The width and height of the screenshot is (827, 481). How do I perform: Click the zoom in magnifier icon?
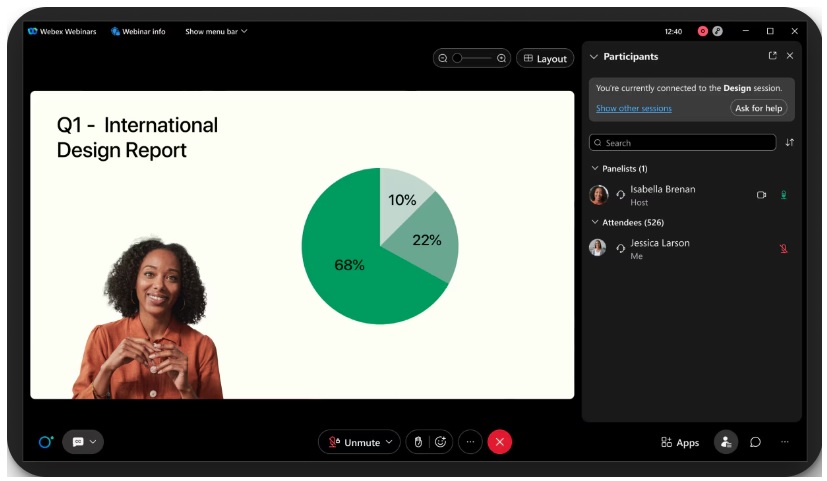click(502, 59)
